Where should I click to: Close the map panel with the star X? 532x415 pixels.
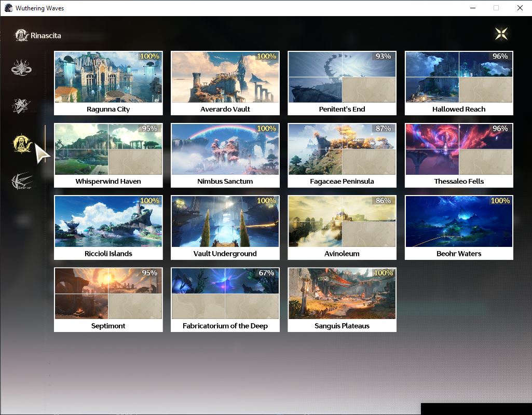coord(501,34)
